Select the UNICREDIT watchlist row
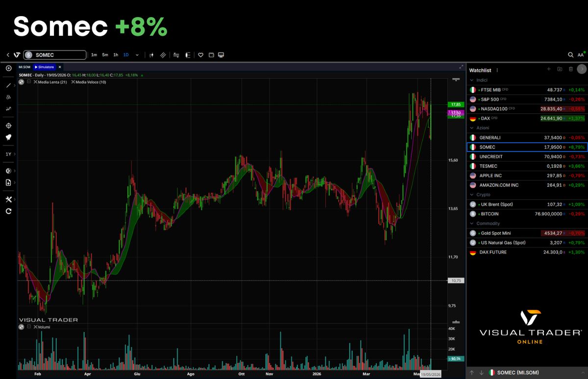 coord(527,156)
